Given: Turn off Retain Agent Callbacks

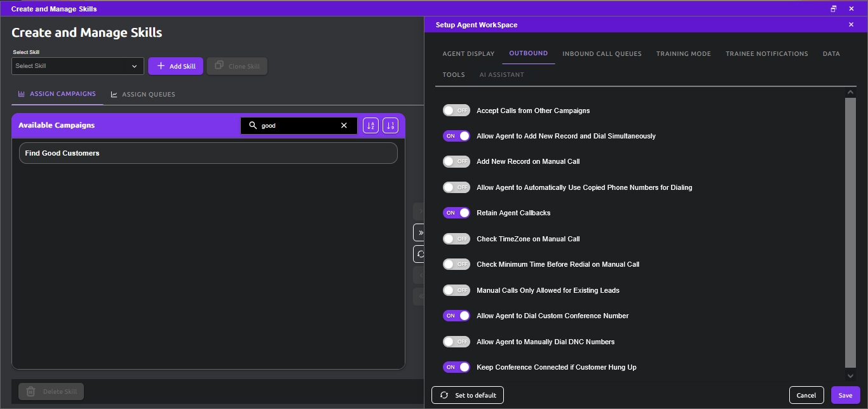Looking at the screenshot, I should (456, 213).
